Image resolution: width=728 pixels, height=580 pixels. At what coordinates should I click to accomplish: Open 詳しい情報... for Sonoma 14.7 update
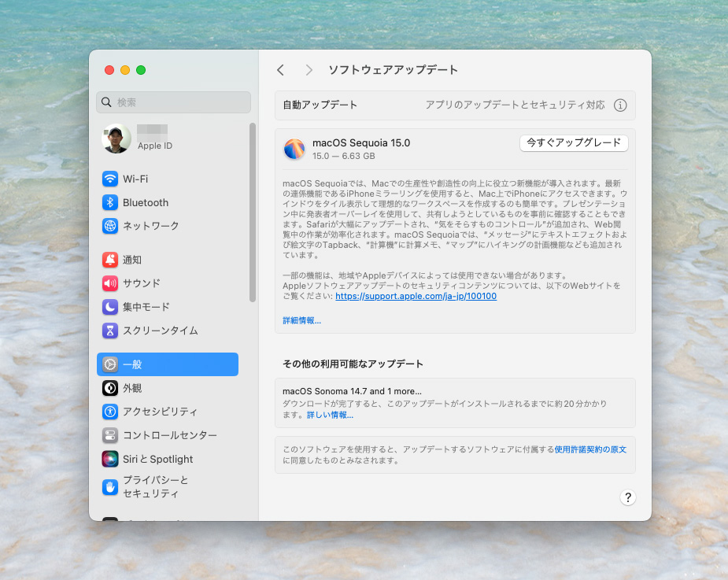[x=330, y=416]
